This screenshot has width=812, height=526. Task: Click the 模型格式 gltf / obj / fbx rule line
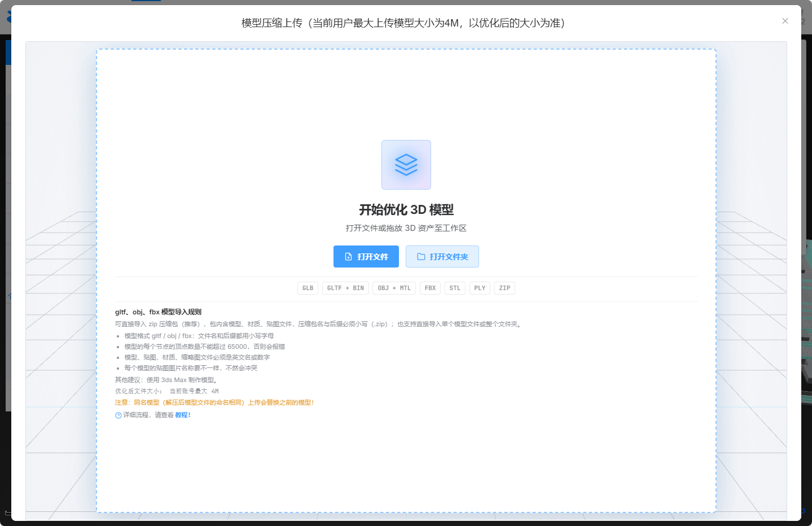pos(199,336)
